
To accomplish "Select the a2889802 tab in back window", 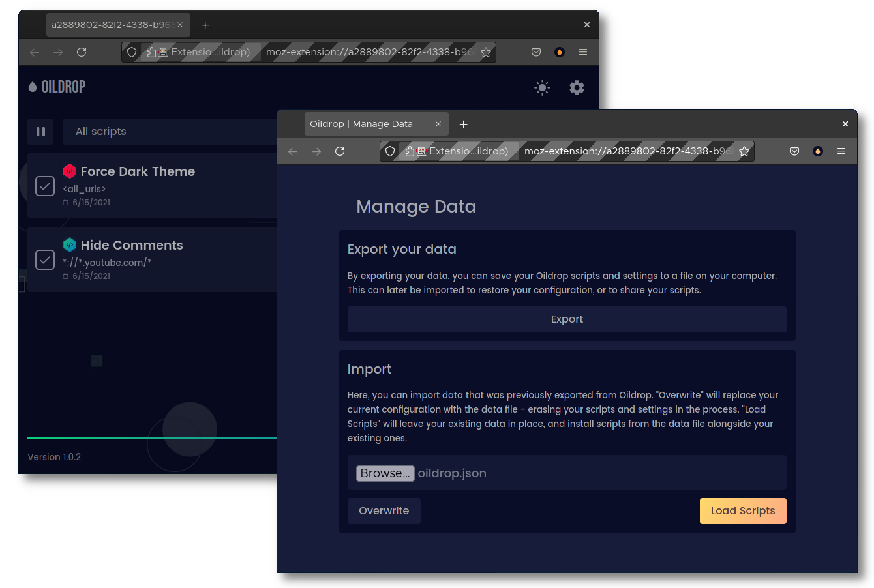I will (x=118, y=25).
